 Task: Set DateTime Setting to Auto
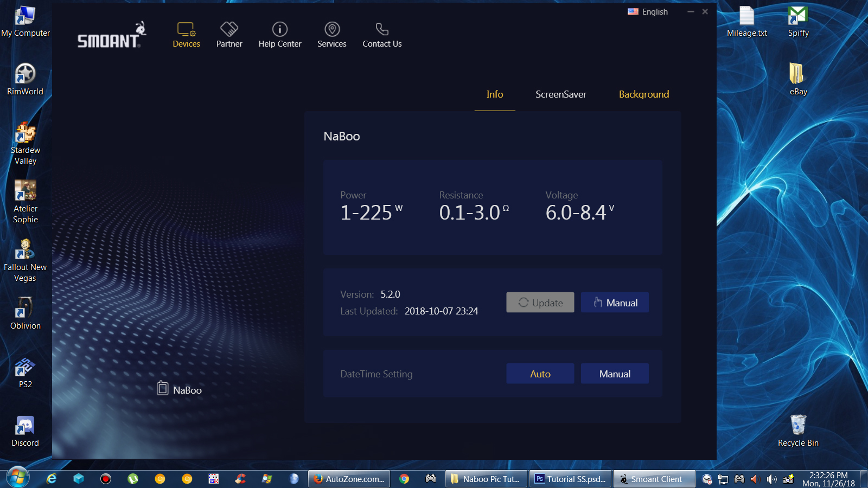tap(540, 374)
